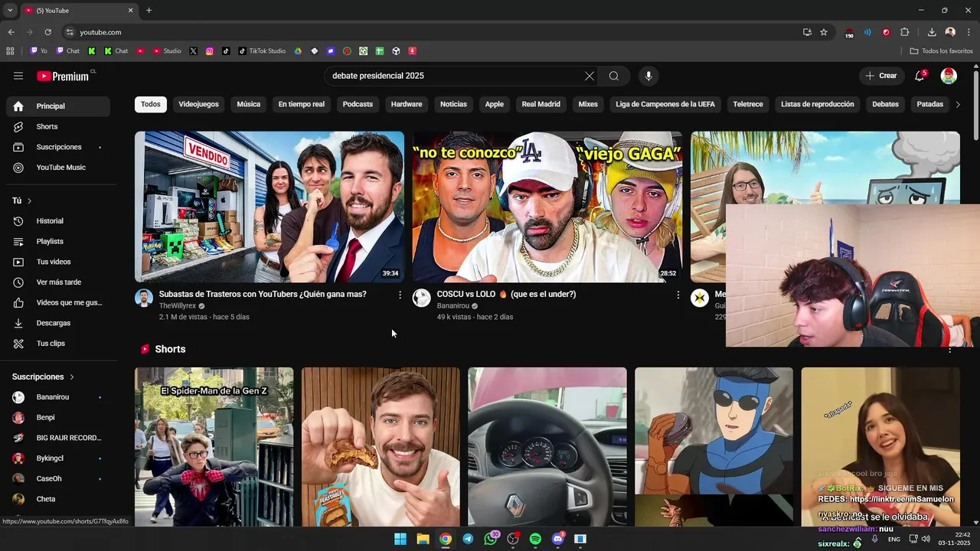This screenshot has height=551, width=980.
Task: Select the Música filter chip
Action: click(248, 104)
